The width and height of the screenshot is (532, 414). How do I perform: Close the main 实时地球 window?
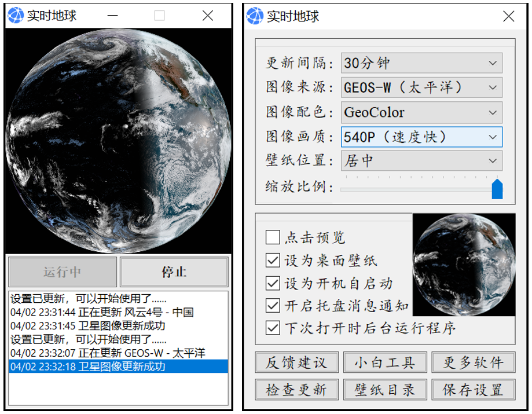pyautogui.click(x=208, y=15)
